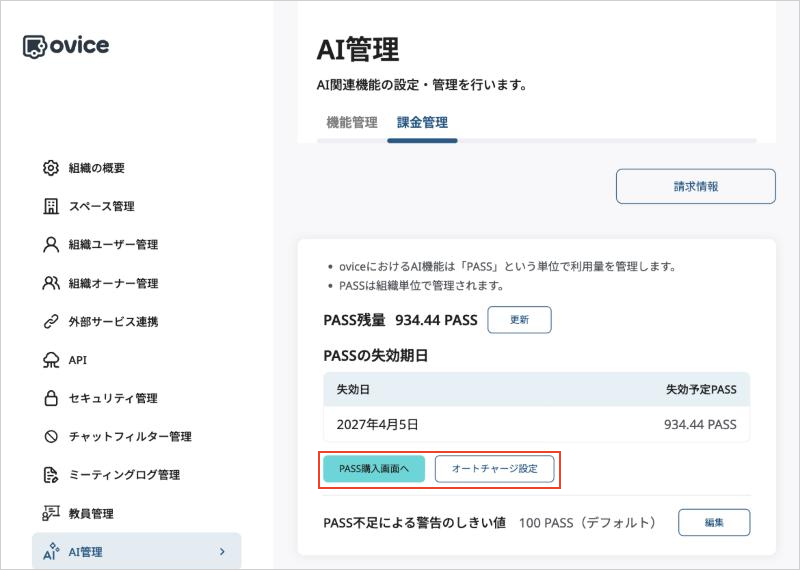
Task: Open オートチャージ設定
Action: (494, 468)
